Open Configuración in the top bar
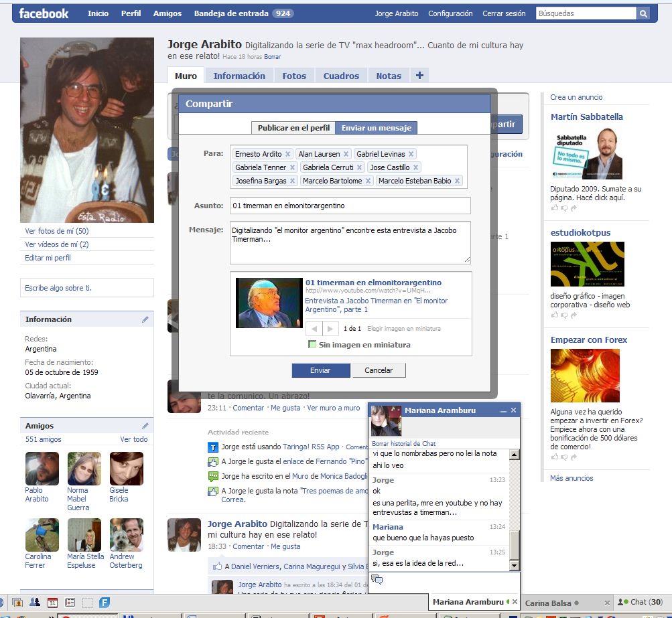The image size is (672, 618). [450, 13]
